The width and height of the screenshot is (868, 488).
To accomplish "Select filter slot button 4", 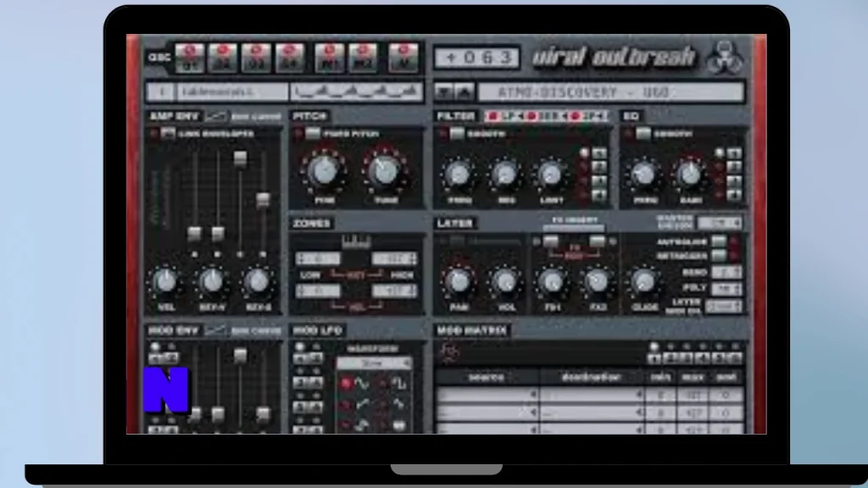I will 599,195.
